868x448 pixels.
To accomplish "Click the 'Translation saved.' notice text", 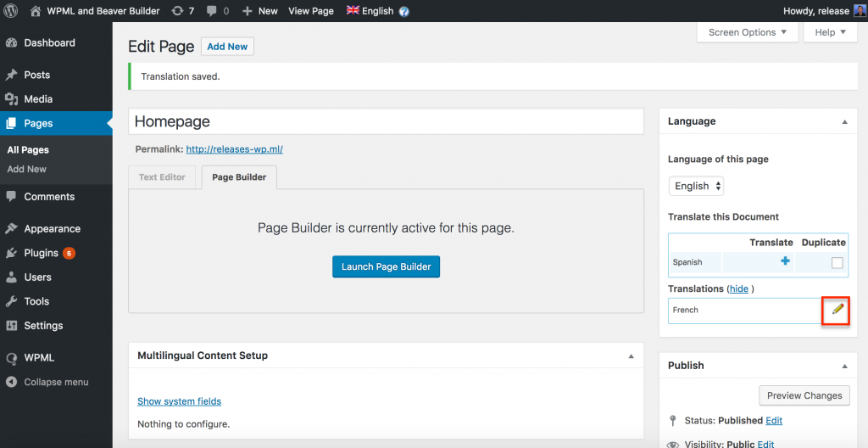I will point(180,76).
